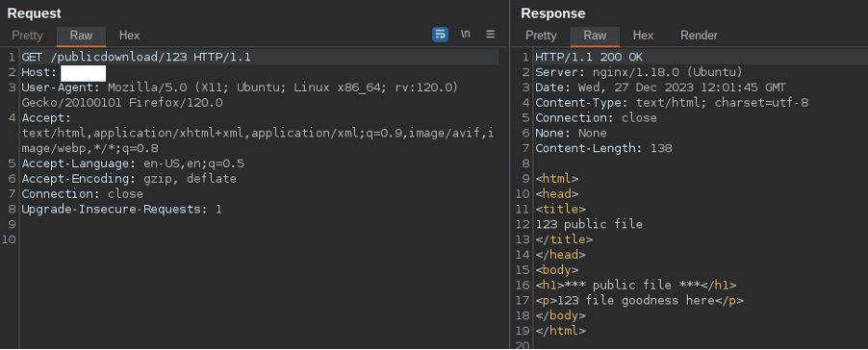
Task: Click the Content-Type: text/html response header
Action: (x=672, y=103)
